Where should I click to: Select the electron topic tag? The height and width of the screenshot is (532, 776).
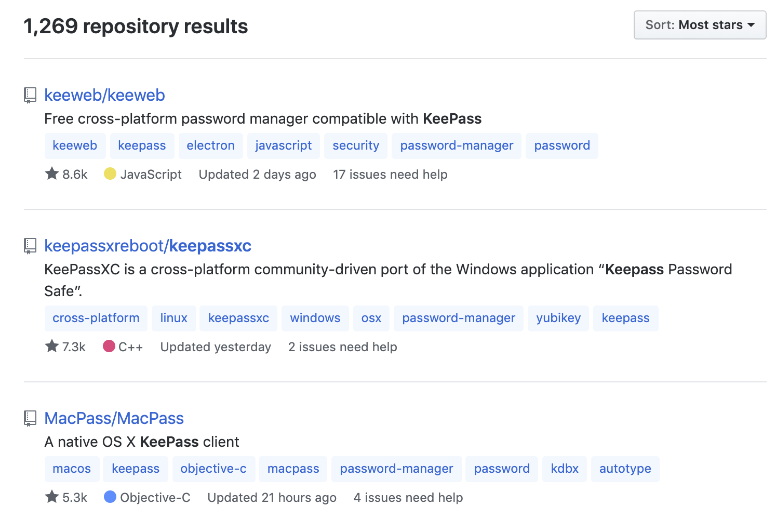pyautogui.click(x=210, y=145)
